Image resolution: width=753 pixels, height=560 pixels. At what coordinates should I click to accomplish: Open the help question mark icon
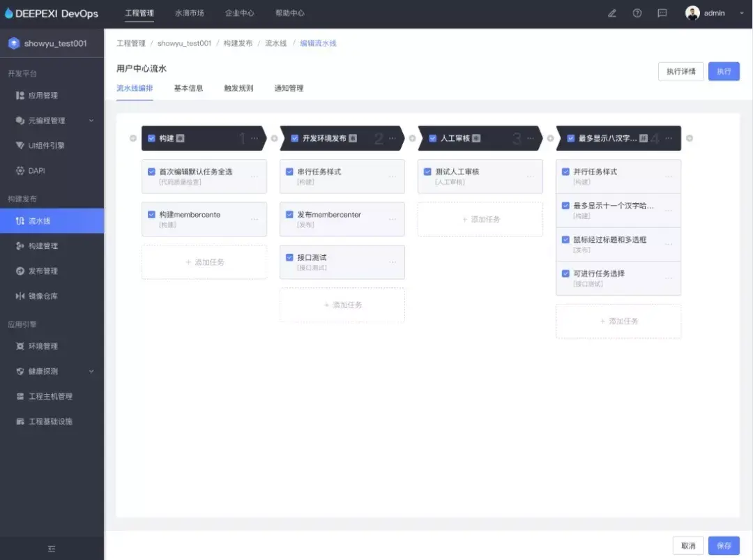(637, 13)
